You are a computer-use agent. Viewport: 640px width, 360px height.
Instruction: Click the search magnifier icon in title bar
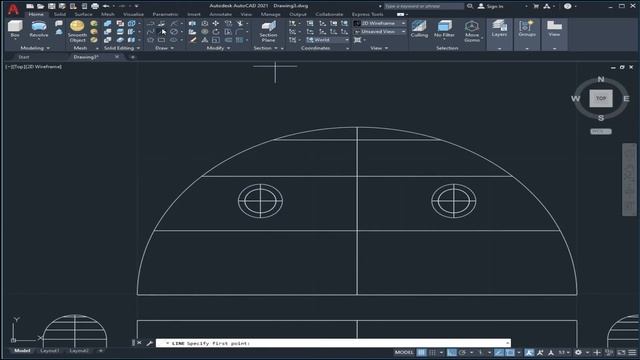click(470, 6)
